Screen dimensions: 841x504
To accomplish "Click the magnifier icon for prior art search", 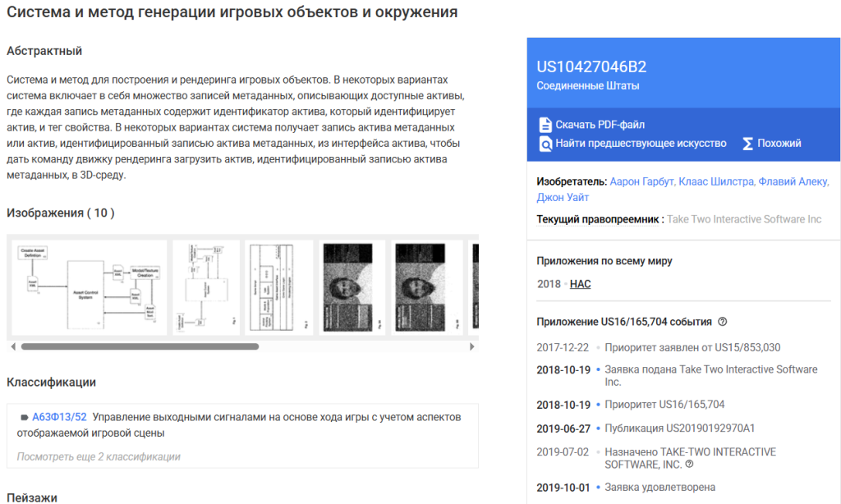I will coord(545,144).
